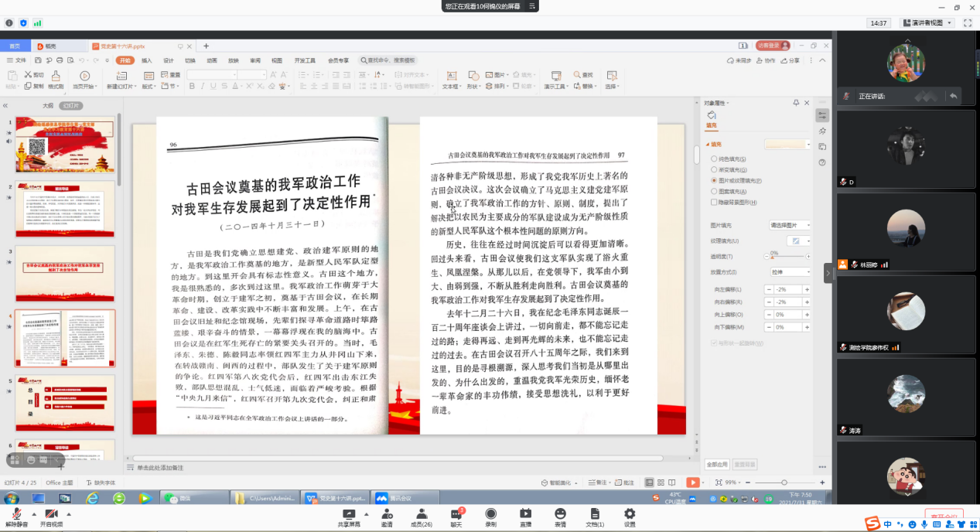The width and height of the screenshot is (980, 532).
Task: Open the Placement Mode (拉伸) dropdown
Action: coord(789,271)
